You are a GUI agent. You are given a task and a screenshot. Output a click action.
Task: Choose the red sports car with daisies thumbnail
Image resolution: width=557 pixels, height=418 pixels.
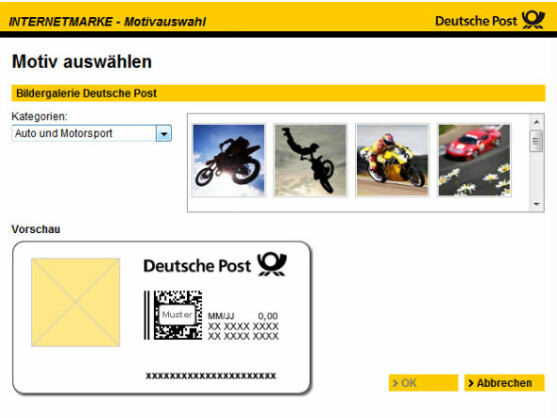474,160
